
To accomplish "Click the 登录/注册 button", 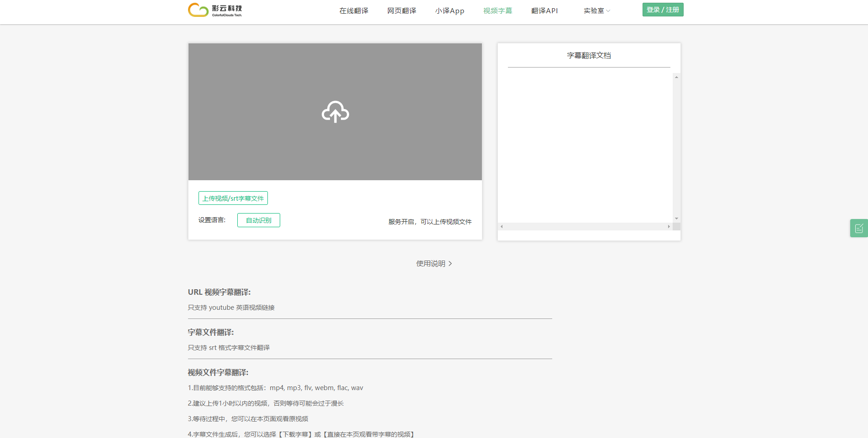I will (663, 9).
